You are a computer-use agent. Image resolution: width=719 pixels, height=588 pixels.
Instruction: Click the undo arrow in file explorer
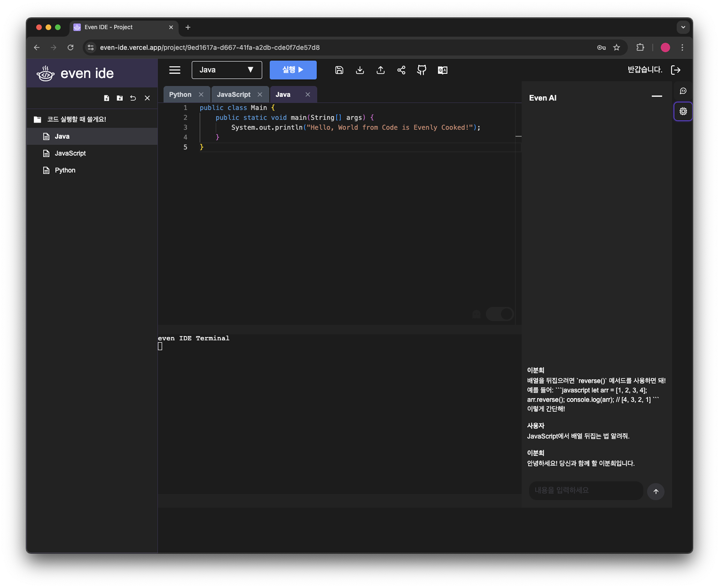coord(133,98)
